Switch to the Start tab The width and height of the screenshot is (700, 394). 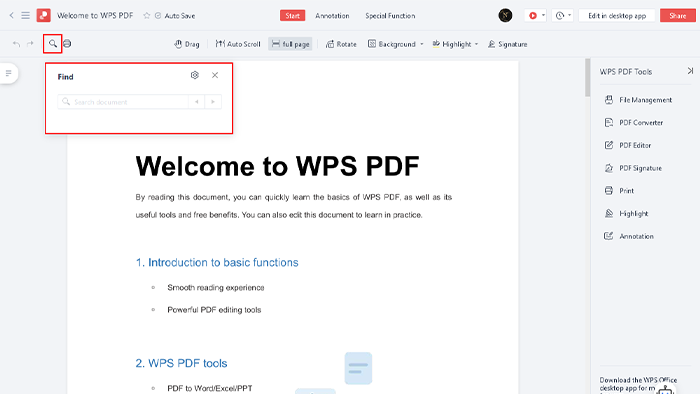292,16
